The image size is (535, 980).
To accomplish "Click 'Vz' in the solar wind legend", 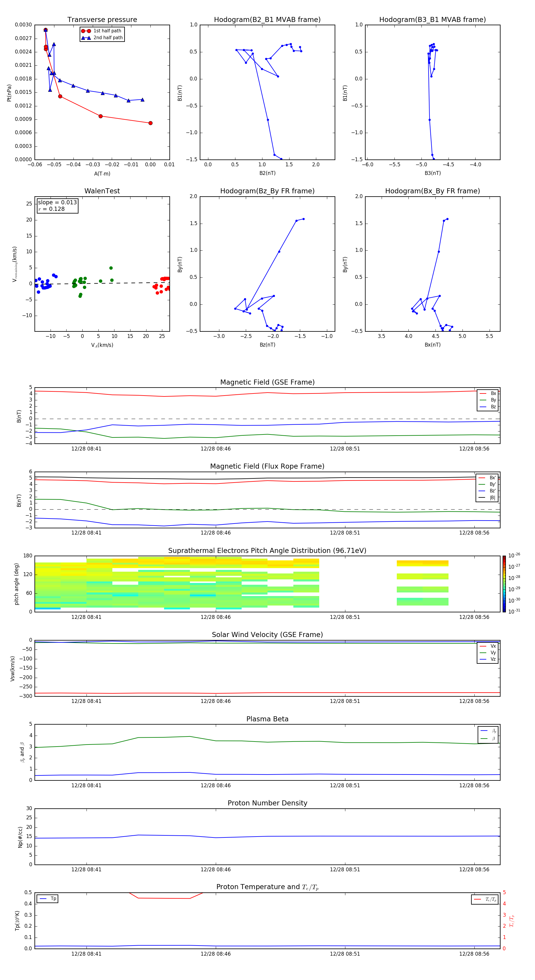I will tap(488, 659).
